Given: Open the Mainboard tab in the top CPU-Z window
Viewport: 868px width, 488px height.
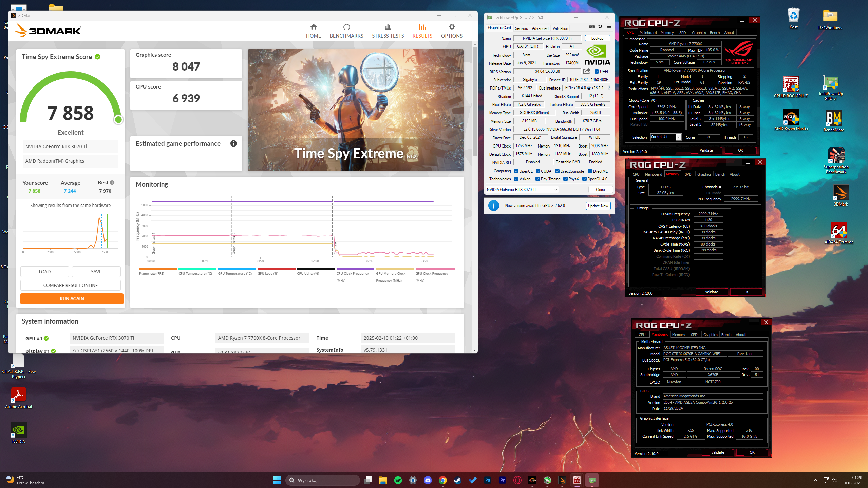Looking at the screenshot, I should point(648,33).
